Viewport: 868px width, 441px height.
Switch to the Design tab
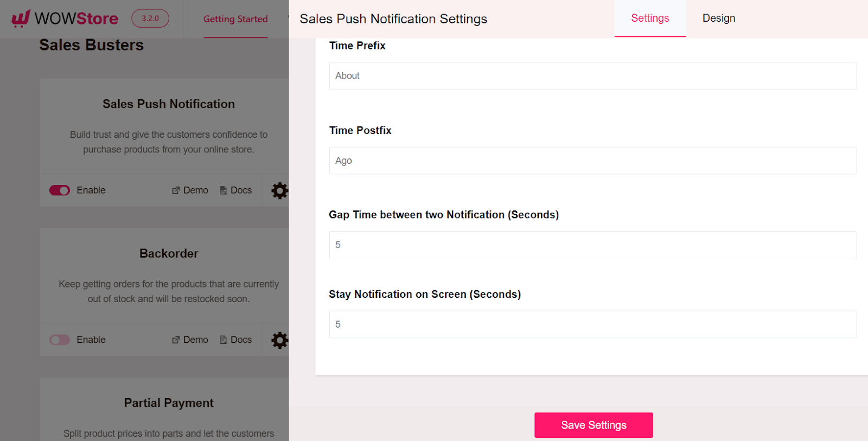click(x=718, y=18)
